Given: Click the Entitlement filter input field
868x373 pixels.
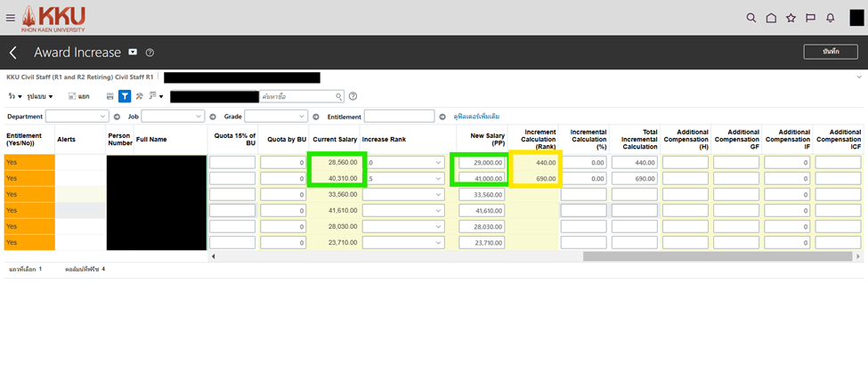Looking at the screenshot, I should (x=399, y=117).
